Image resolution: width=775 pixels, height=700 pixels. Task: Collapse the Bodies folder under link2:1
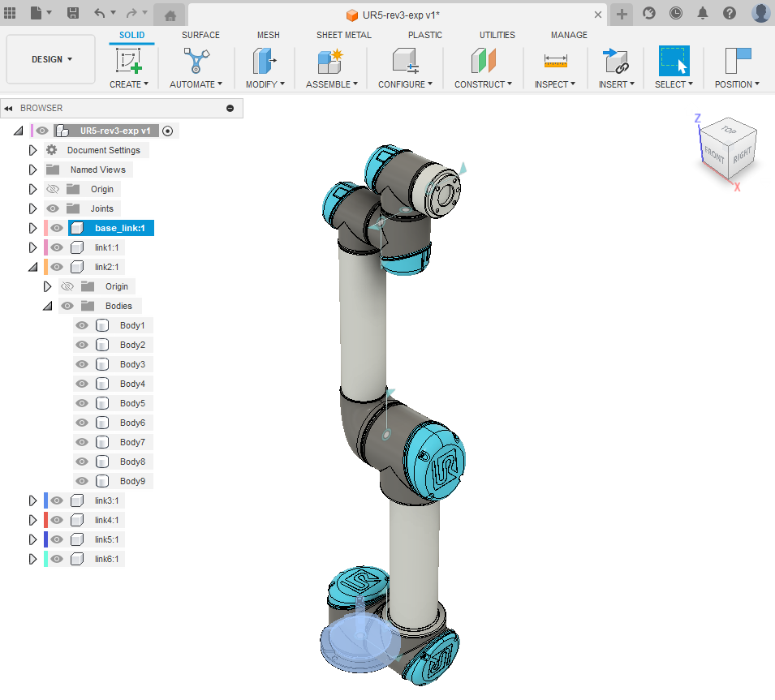[47, 306]
